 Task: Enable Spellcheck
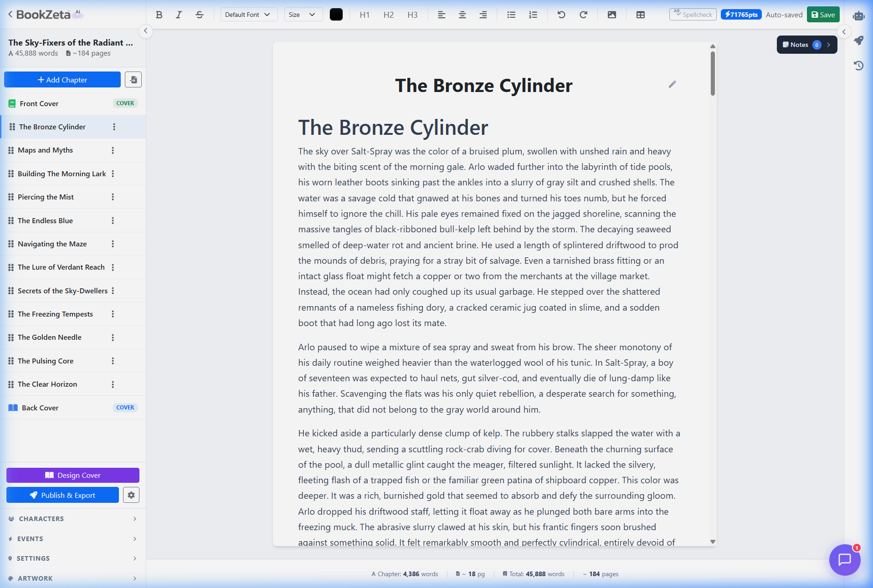pos(692,14)
